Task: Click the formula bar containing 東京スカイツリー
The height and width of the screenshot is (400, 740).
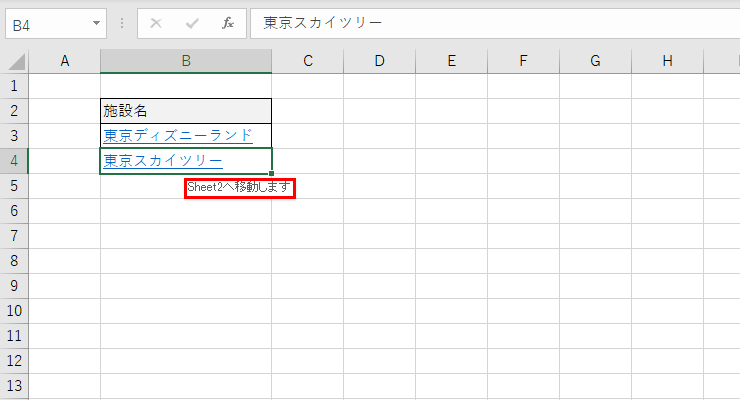Action: click(x=495, y=23)
